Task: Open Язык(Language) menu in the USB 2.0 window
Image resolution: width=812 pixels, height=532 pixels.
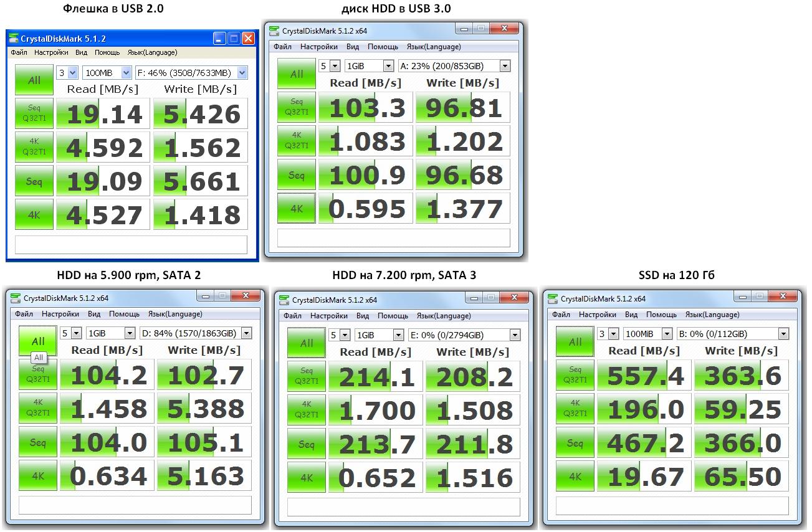Action: [152, 52]
